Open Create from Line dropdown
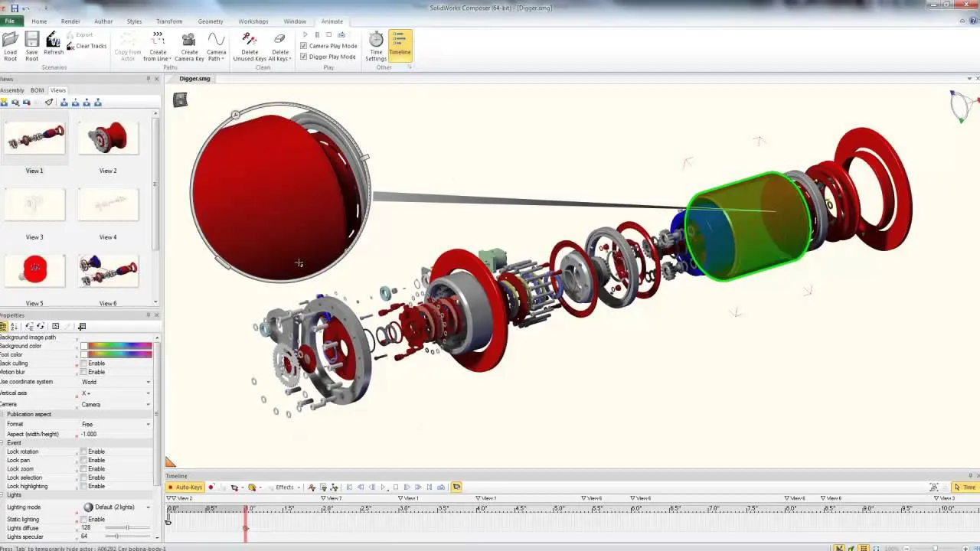980x551 pixels. click(158, 46)
